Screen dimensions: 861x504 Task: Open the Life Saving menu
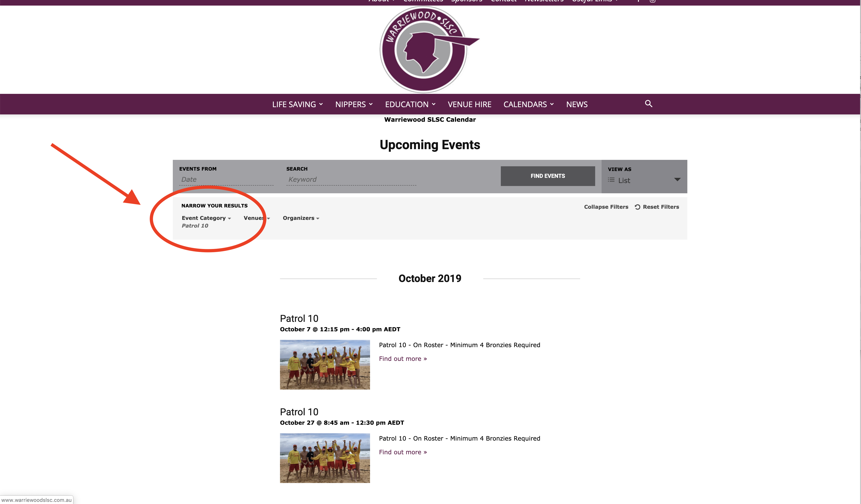[x=297, y=104]
